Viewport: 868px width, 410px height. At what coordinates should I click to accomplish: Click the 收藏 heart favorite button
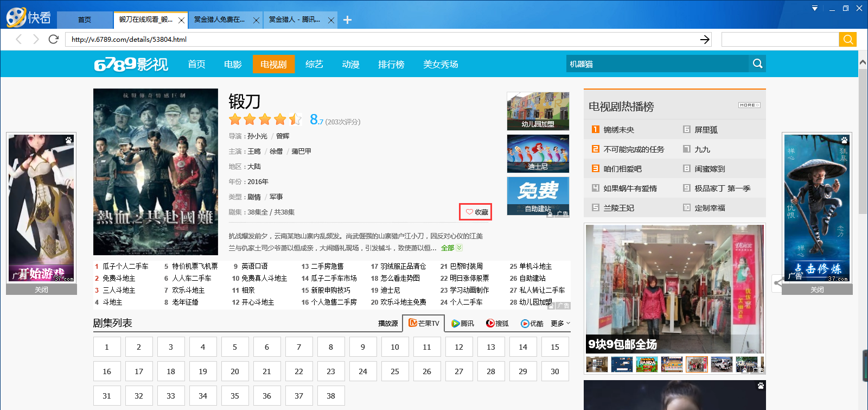tap(476, 212)
